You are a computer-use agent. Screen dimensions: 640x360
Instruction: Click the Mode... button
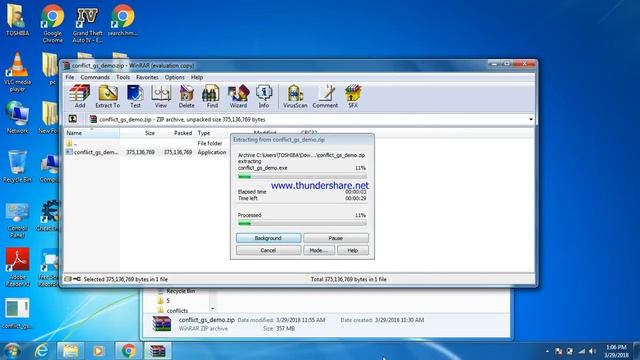tap(319, 250)
